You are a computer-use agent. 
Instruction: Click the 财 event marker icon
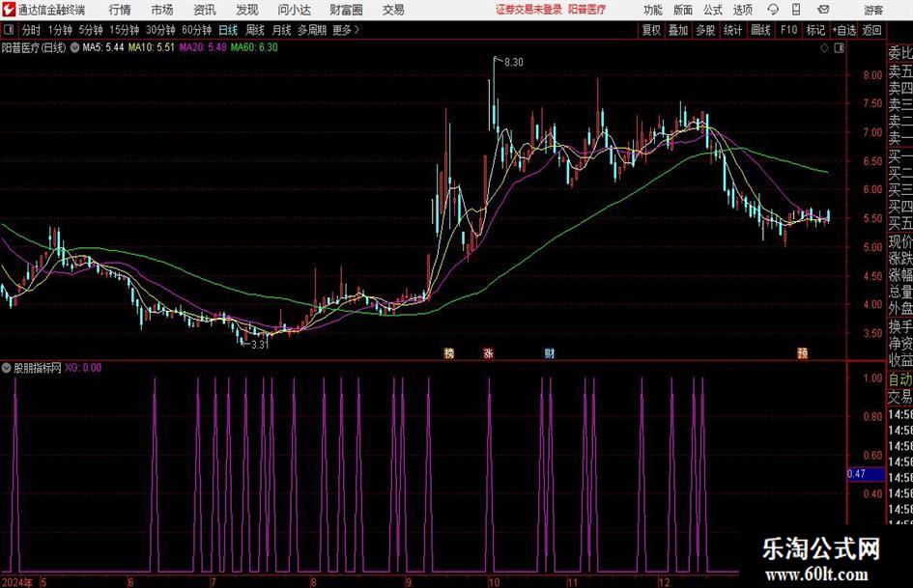[549, 352]
